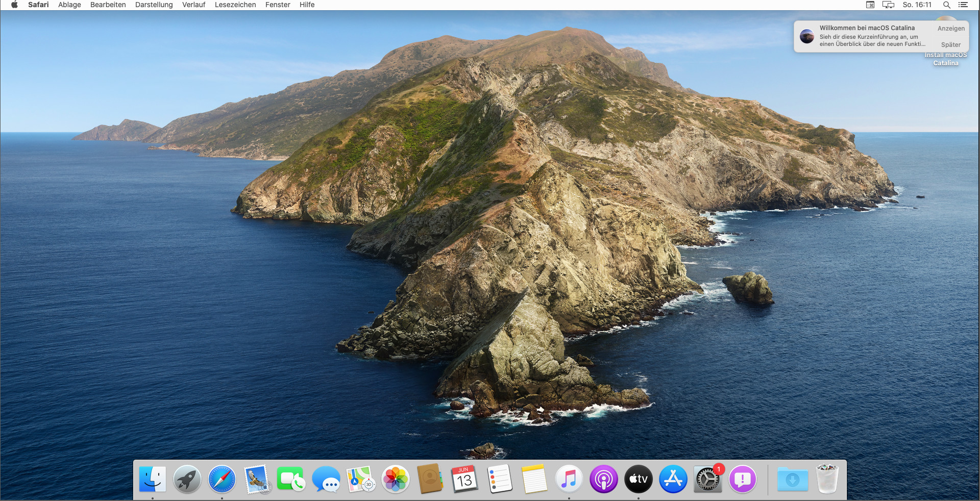This screenshot has width=980, height=501.
Task: Start FaceTime from the Dock
Action: (x=291, y=480)
